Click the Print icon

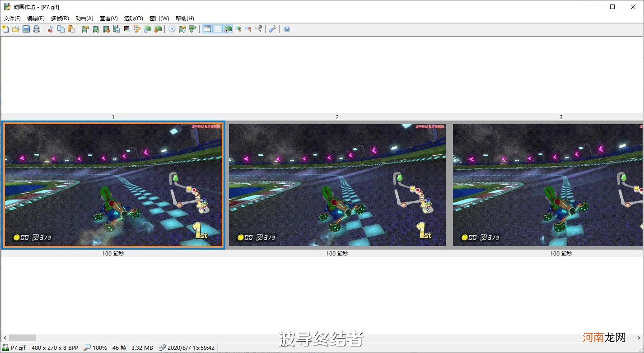(37, 29)
